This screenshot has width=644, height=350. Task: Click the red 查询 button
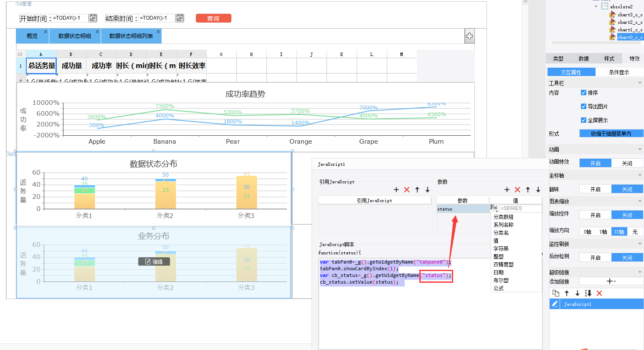click(213, 18)
